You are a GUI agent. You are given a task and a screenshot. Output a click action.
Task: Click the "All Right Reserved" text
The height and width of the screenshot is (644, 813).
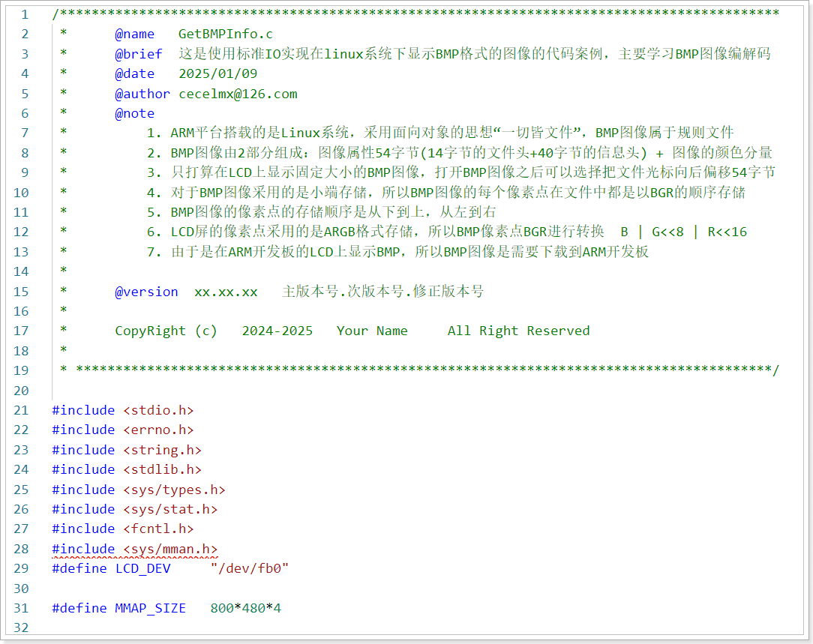[518, 331]
